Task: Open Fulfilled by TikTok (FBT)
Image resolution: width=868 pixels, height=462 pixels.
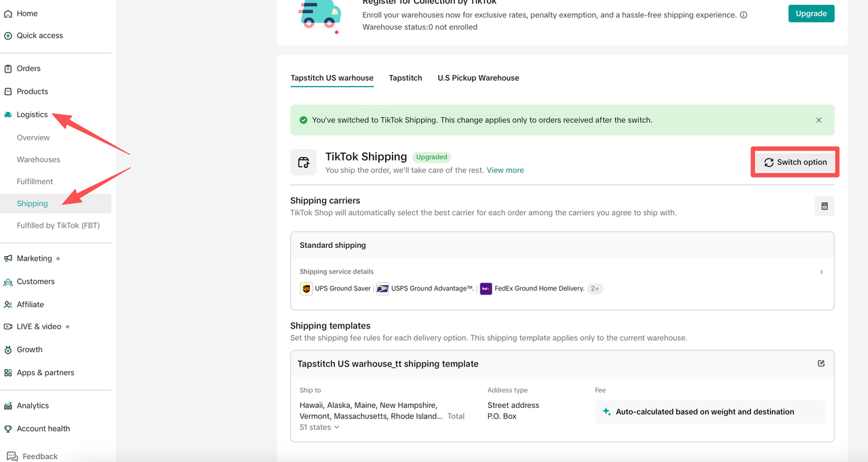Action: click(58, 226)
